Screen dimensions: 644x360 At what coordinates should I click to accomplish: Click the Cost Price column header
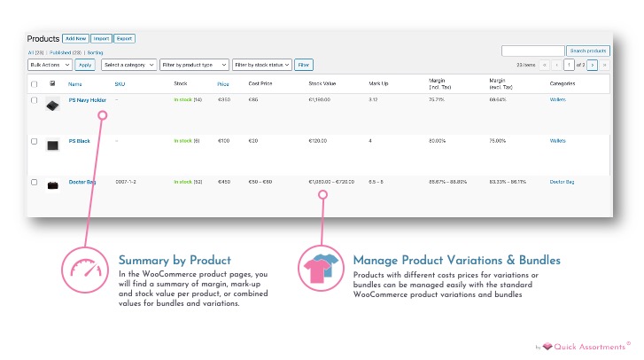260,83
